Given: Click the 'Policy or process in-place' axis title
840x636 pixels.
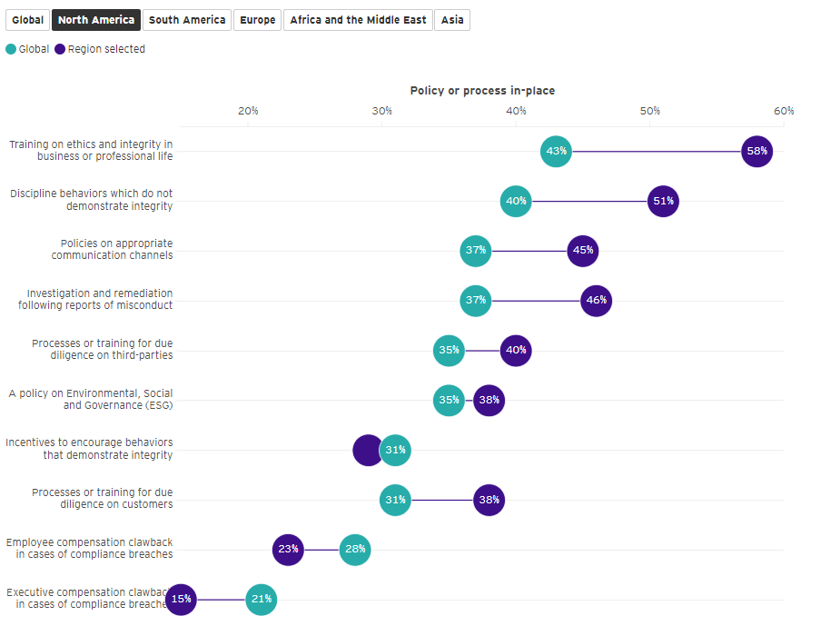Looking at the screenshot, I should click(x=482, y=91).
